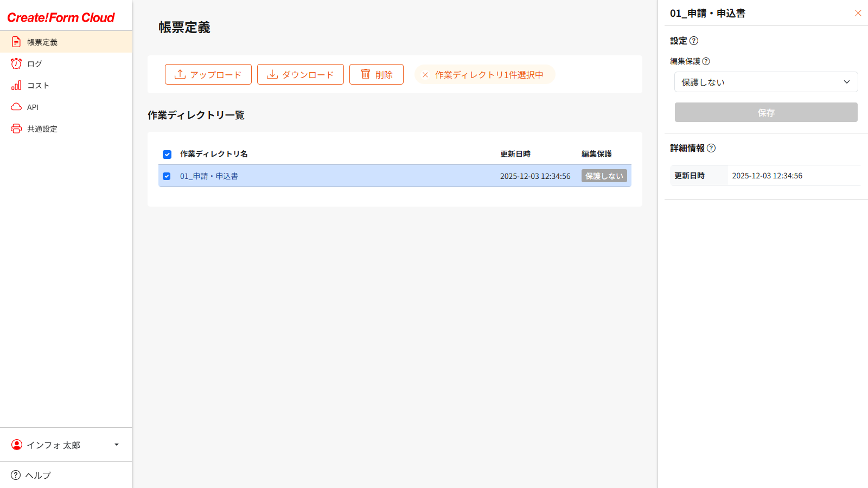The image size is (868, 488).
Task: Open the 保護しない dropdown menu
Action: click(x=765, y=82)
